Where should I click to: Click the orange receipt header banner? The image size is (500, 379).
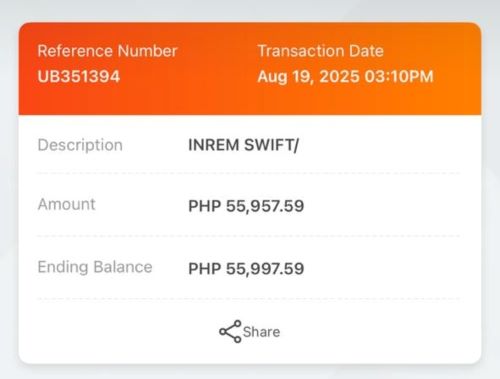coord(250,69)
